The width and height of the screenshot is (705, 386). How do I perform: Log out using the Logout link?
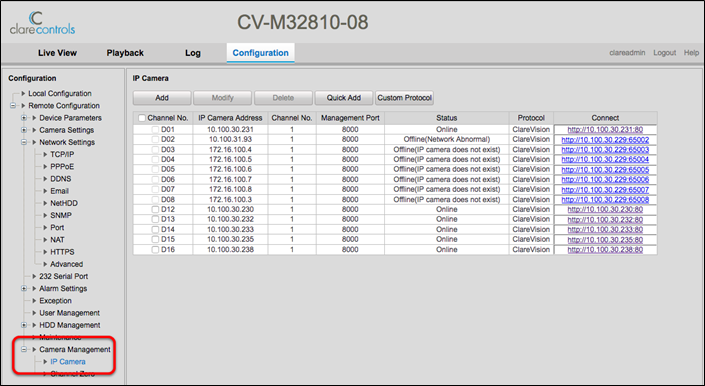665,53
